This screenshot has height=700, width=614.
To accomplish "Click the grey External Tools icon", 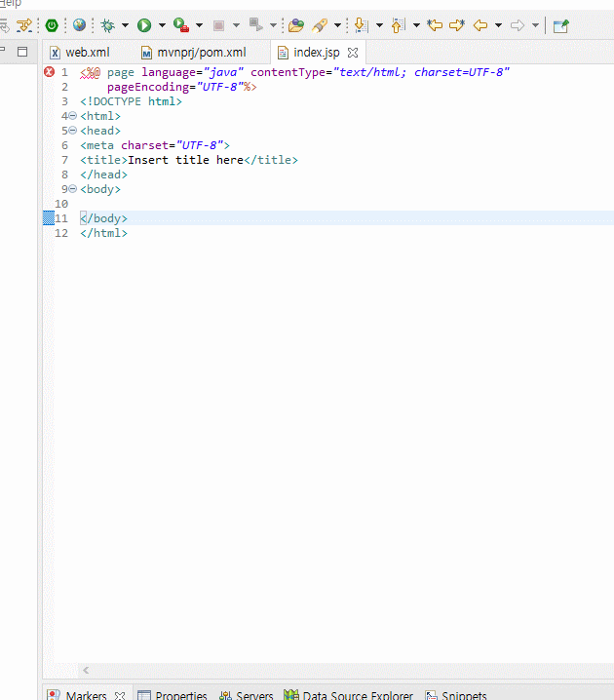I will tap(255, 24).
